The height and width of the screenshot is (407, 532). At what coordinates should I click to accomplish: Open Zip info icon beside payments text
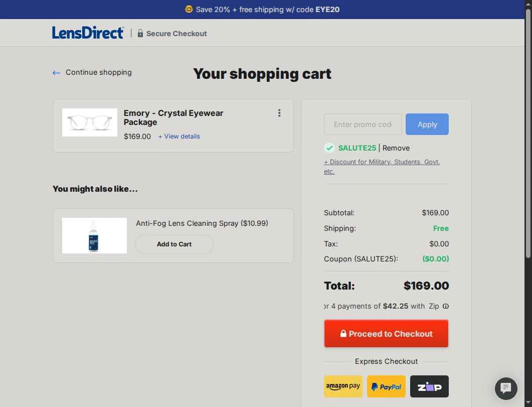pos(445,306)
